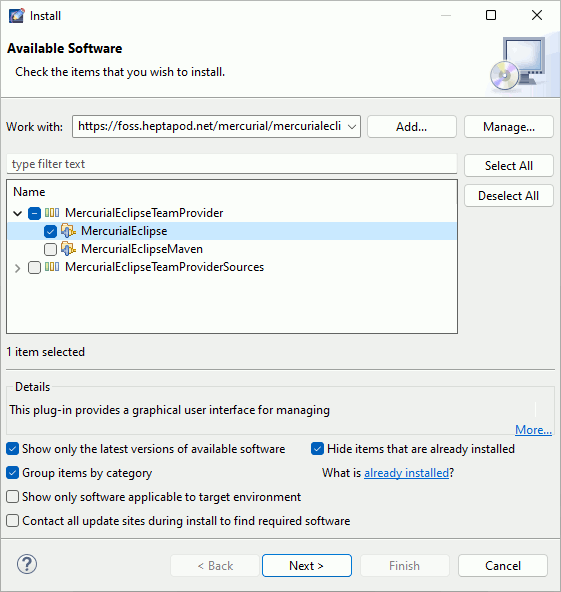Select the MercurialEclipseMaven row label
The image size is (561, 592).
click(x=142, y=249)
